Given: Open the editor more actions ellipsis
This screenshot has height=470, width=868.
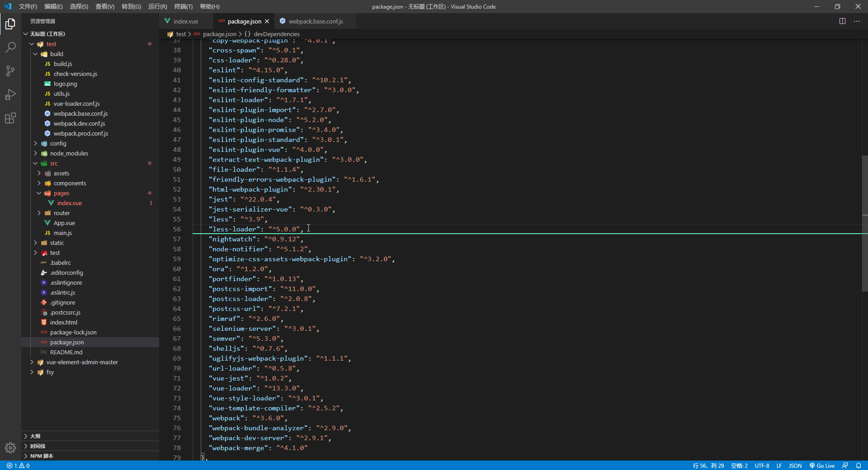Looking at the screenshot, I should pos(857,21).
